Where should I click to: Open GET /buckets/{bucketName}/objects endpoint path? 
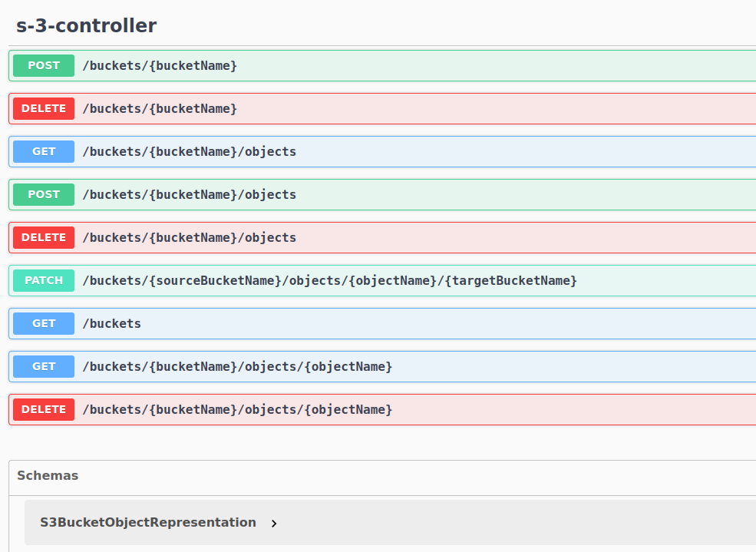(189, 151)
